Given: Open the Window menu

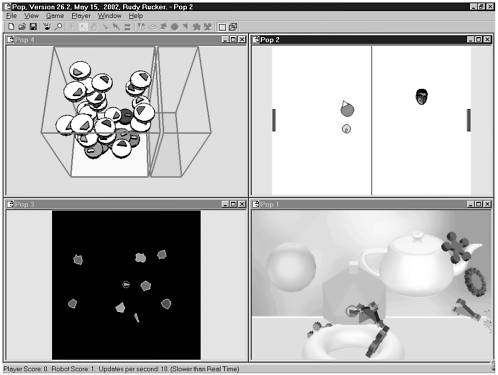Looking at the screenshot, I should 109,16.
